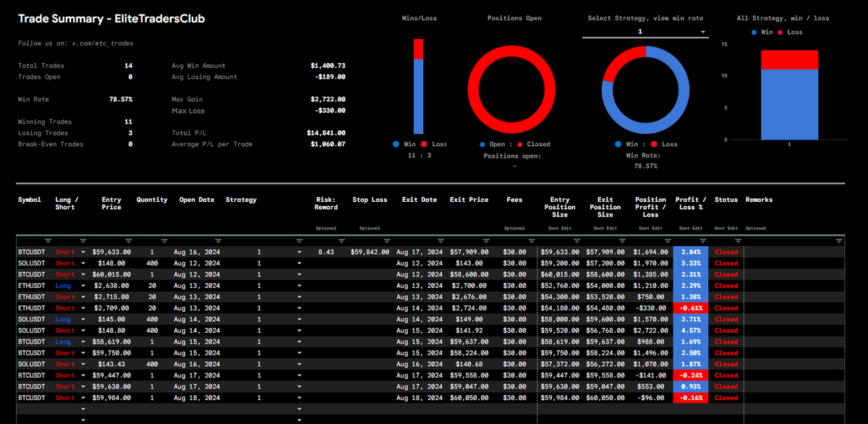Viewport: 868px width, 424px height.
Task: Select the Winning Trades value 11
Action: point(128,122)
